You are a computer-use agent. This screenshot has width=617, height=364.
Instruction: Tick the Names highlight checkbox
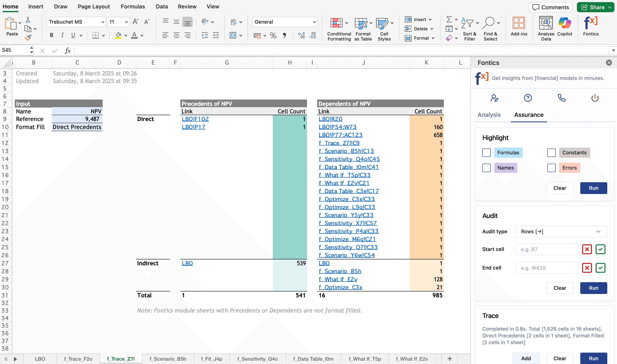pyautogui.click(x=486, y=168)
